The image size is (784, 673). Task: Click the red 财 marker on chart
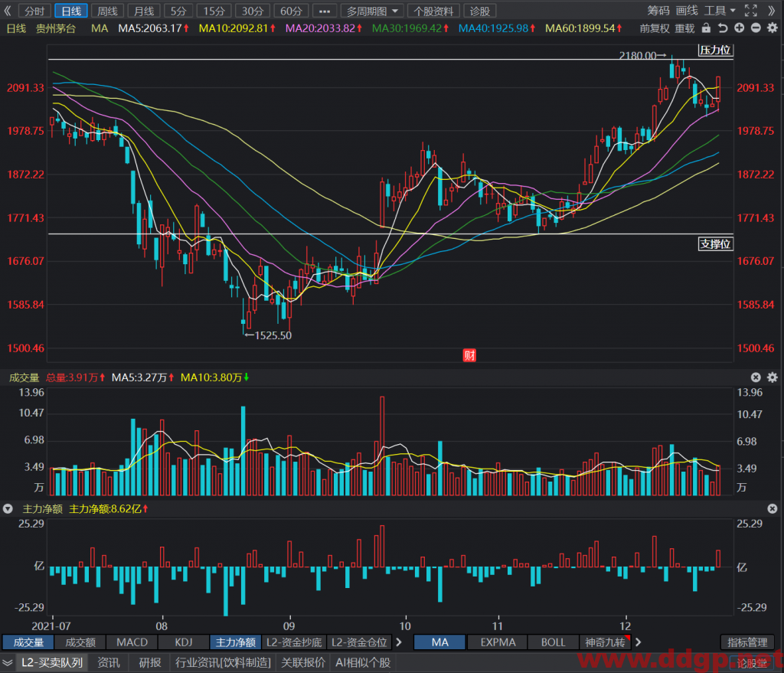469,355
